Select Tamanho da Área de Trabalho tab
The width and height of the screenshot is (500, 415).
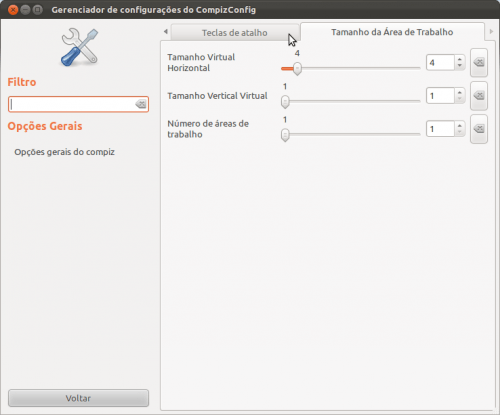[x=392, y=32]
